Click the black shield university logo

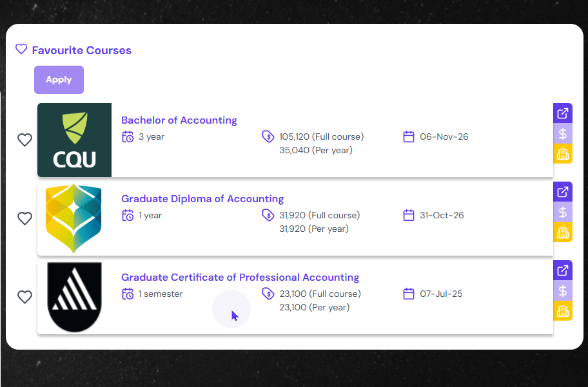pyautogui.click(x=74, y=297)
